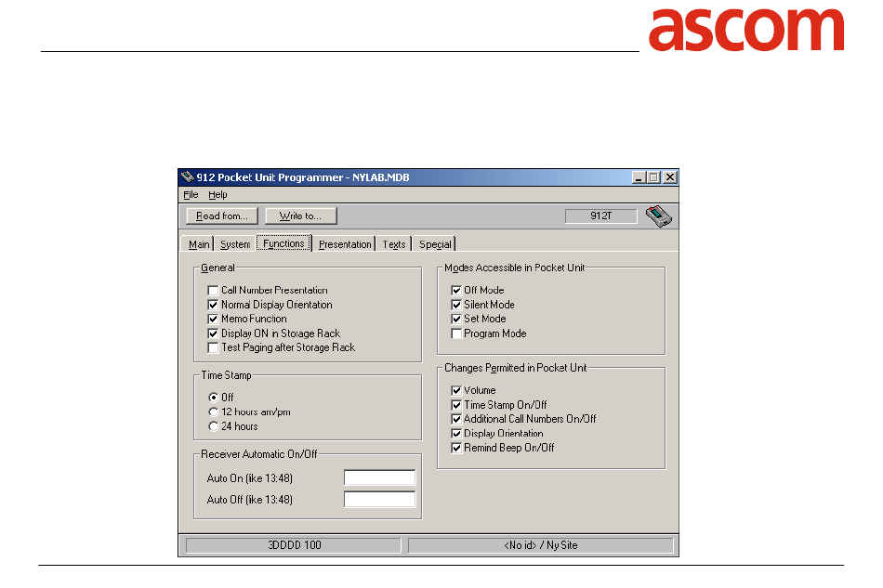Click the pocket unit pager icon in toolbar
883x588 pixels.
658,216
